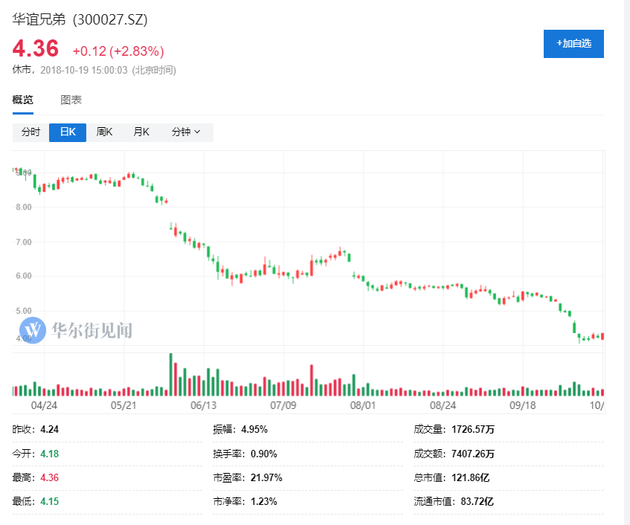Click the 华尔街见闻 watermark text
This screenshot has height=525, width=630.
92,329
